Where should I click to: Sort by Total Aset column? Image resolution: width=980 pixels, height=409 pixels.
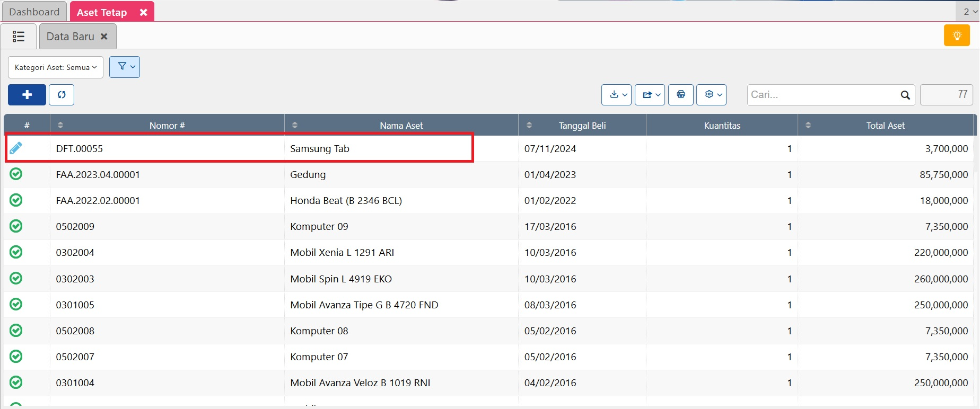point(886,126)
